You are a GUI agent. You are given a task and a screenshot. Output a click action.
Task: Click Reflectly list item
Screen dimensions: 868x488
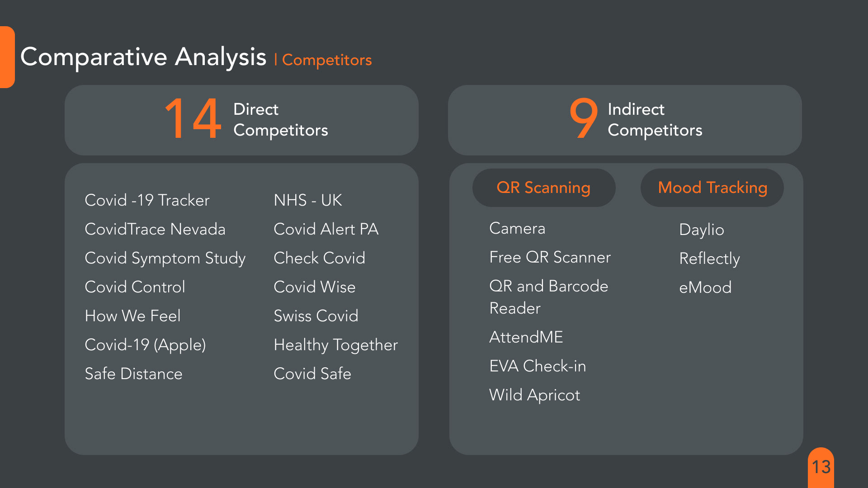709,259
